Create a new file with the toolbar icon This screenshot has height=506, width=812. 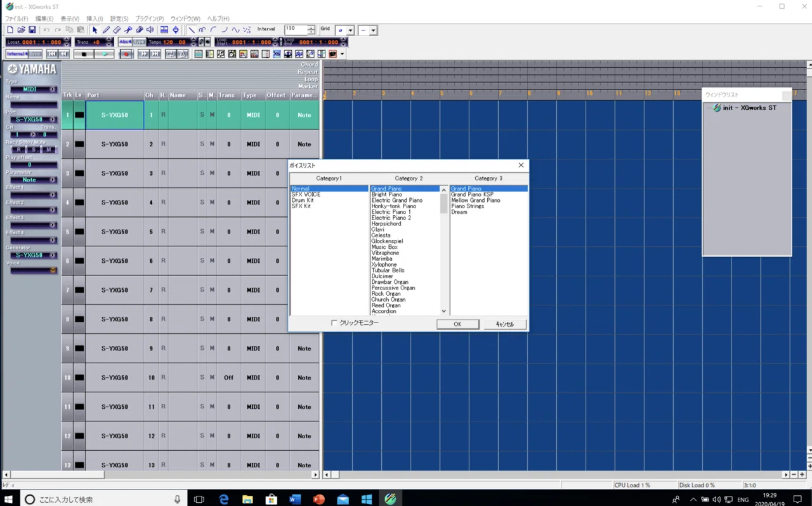pyautogui.click(x=10, y=30)
